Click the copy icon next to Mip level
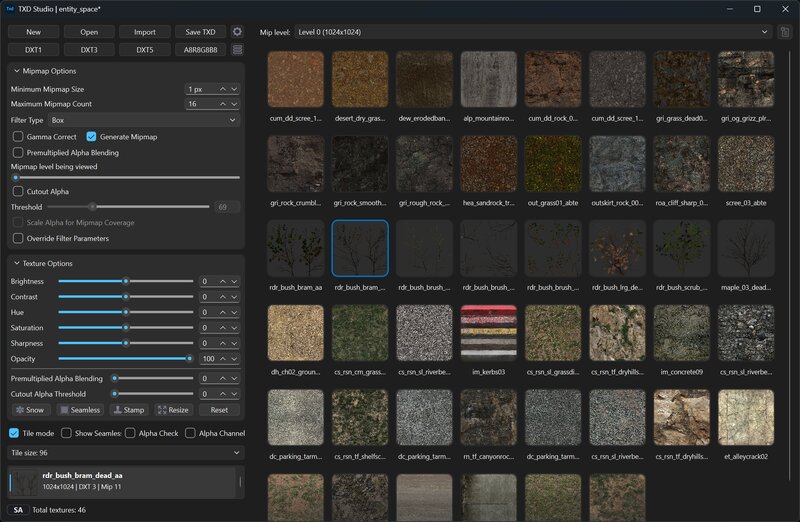This screenshot has width=800, height=522. (785, 32)
